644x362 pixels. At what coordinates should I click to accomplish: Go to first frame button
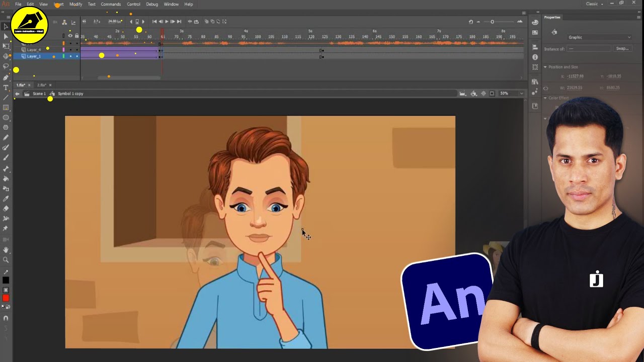(x=154, y=22)
